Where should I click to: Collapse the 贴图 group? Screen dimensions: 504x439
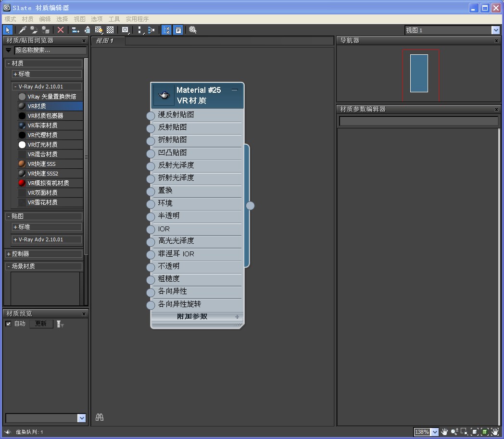(x=9, y=216)
